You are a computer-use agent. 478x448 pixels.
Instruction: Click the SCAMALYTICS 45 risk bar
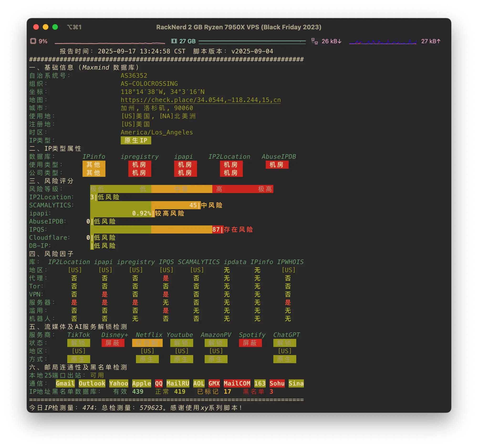pyautogui.click(x=145, y=205)
